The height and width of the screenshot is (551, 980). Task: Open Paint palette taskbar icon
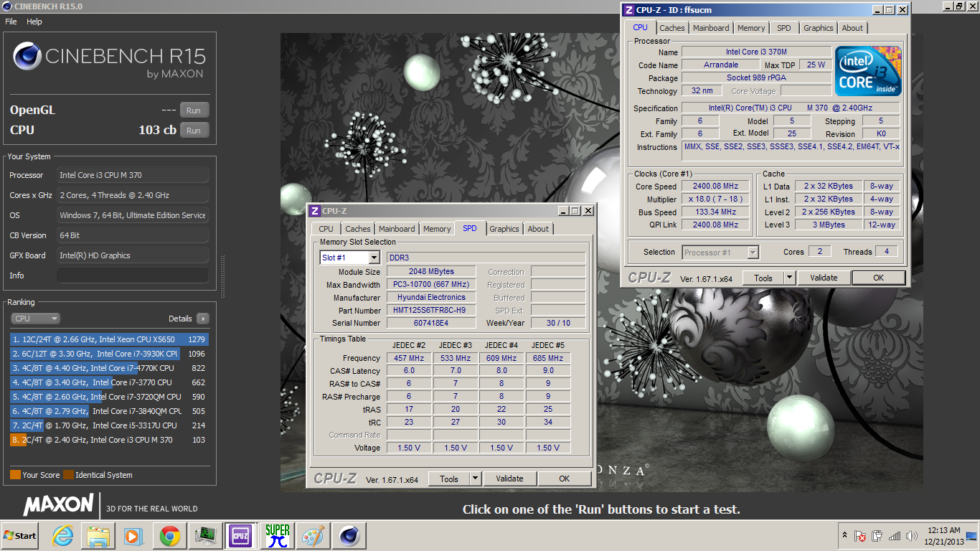pos(314,535)
